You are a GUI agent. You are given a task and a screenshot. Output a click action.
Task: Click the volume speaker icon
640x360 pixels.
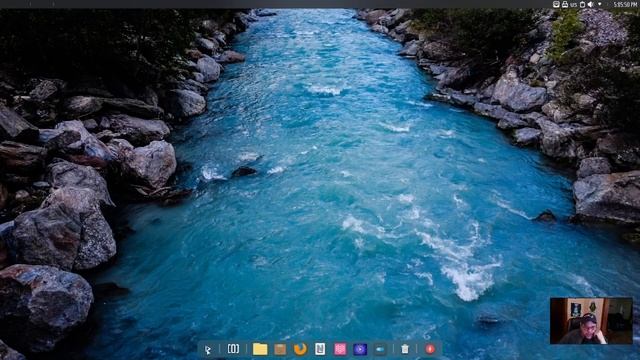click(x=590, y=4)
